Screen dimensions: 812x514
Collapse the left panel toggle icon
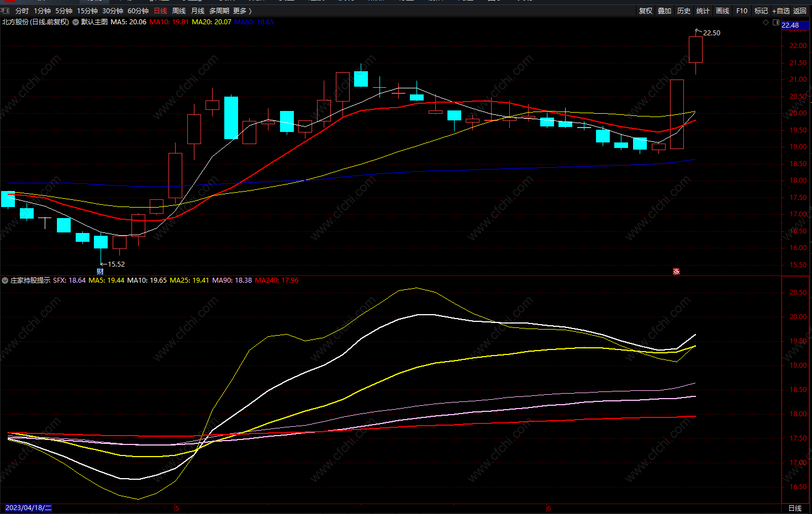pyautogui.click(x=6, y=10)
